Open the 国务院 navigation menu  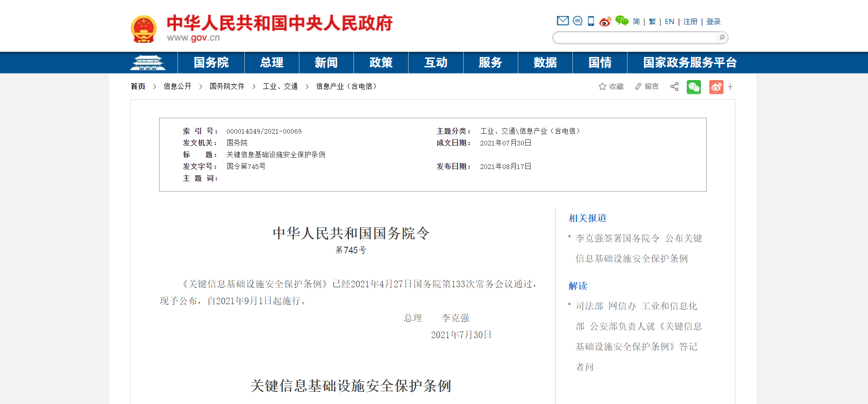[211, 63]
